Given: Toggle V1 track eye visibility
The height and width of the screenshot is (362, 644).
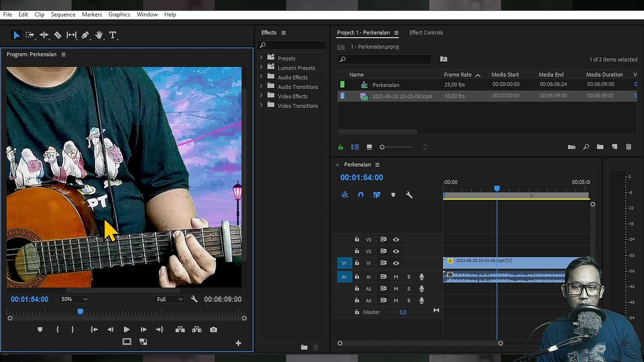Looking at the screenshot, I should pos(396,263).
